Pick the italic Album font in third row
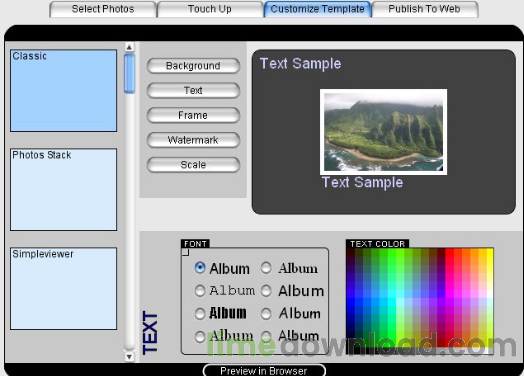The image size is (524, 376). [266, 314]
